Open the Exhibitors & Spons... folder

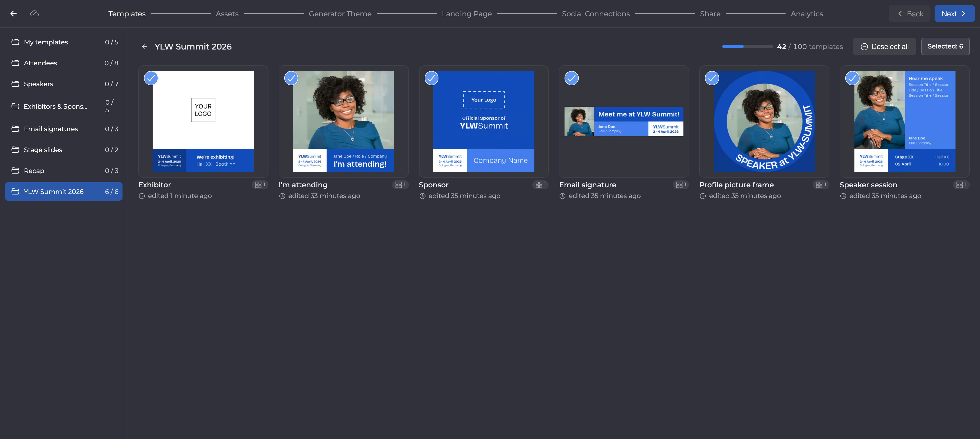[x=64, y=106]
